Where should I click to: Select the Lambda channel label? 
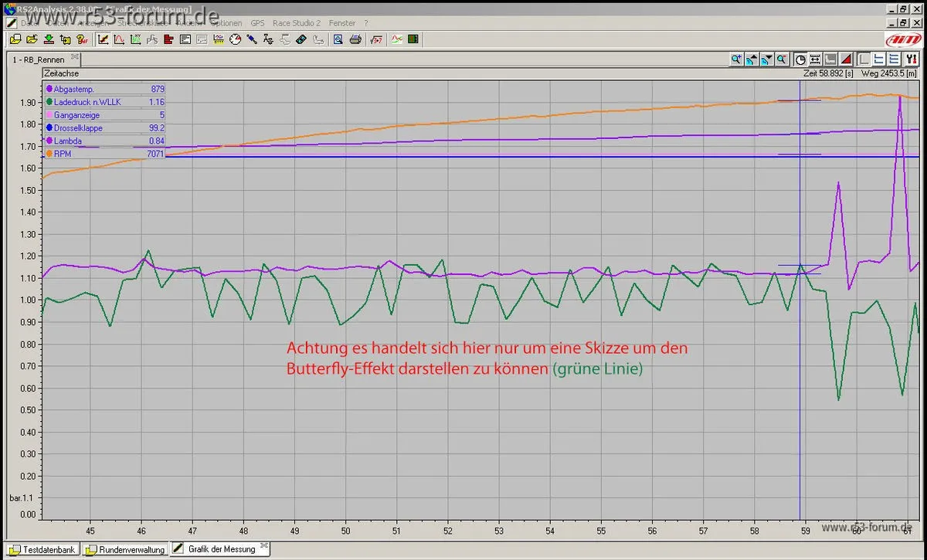(68, 141)
